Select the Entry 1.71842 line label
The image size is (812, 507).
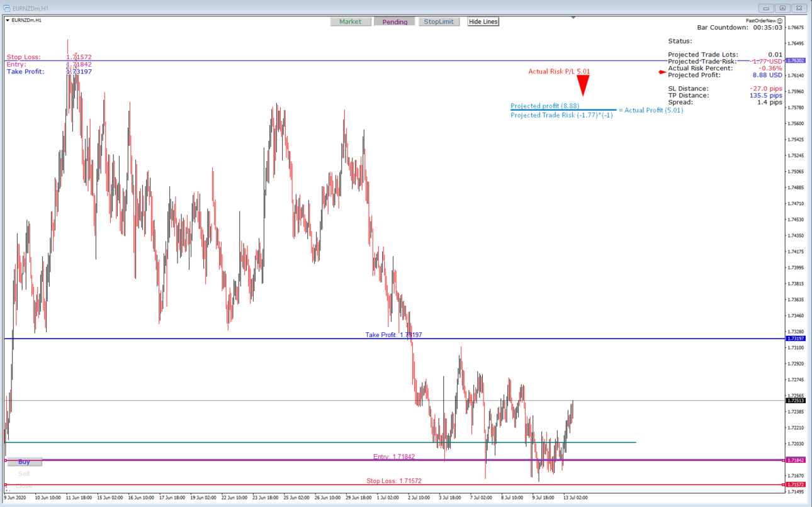[x=394, y=457]
